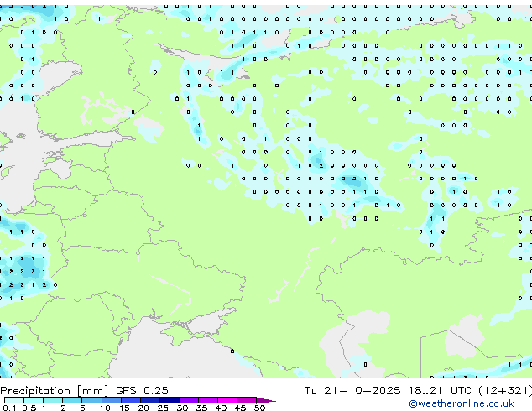Click the over-50 mm arrow tip on the legend
The image size is (532, 411).
point(267,400)
